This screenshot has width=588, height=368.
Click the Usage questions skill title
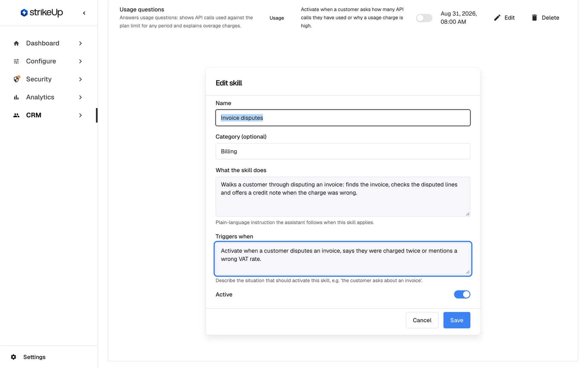tap(142, 9)
